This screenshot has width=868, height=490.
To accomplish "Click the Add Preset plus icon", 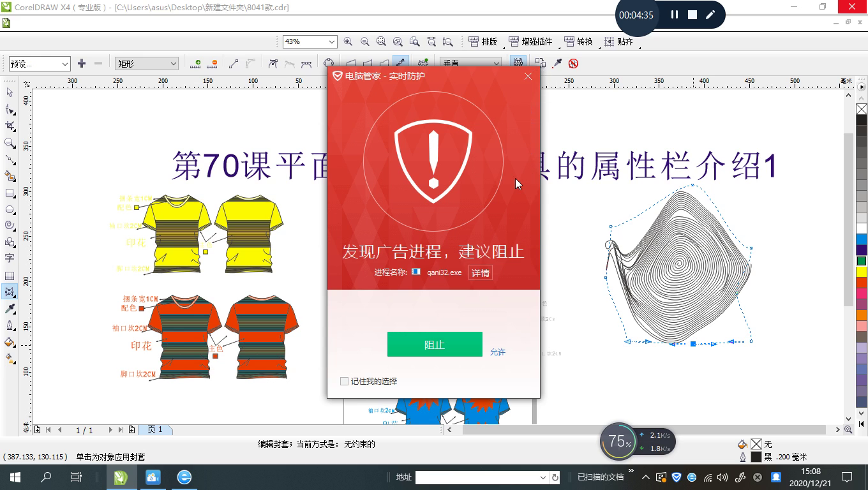I will coord(81,63).
